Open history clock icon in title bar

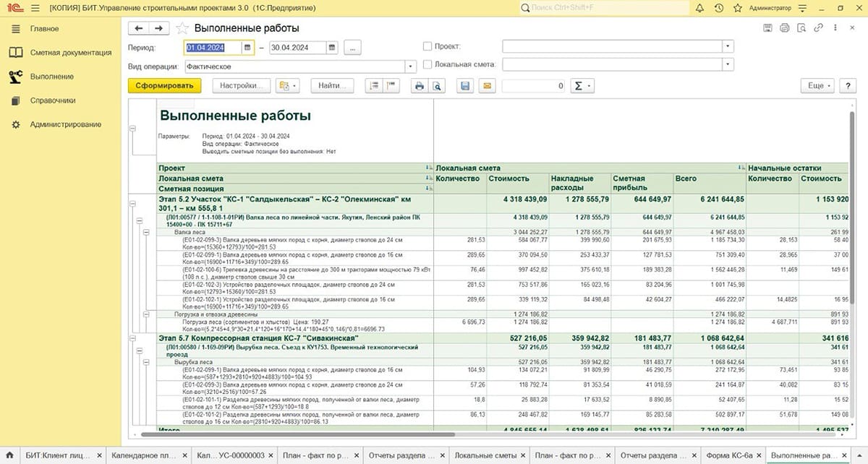[x=718, y=8]
